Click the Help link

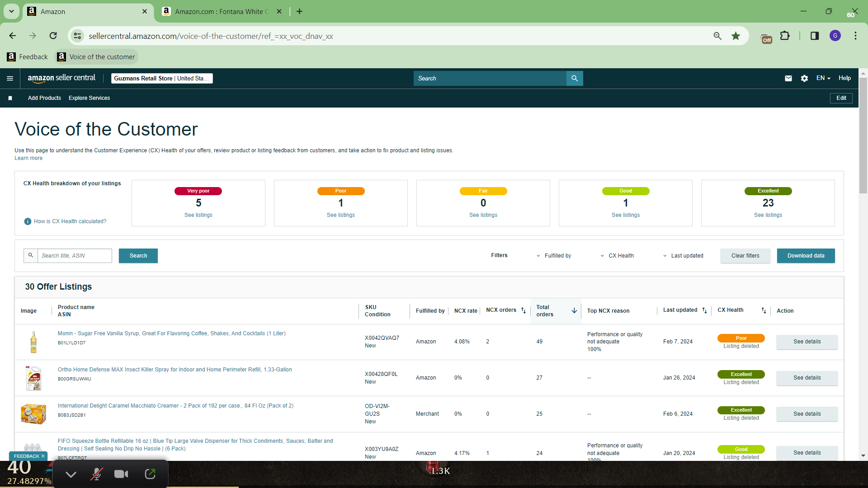(844, 78)
